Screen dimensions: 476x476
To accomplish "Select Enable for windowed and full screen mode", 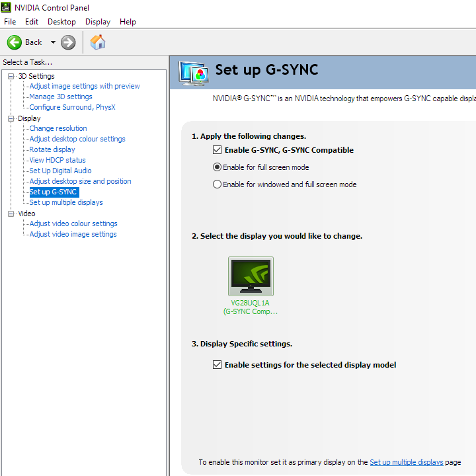I will (x=217, y=184).
